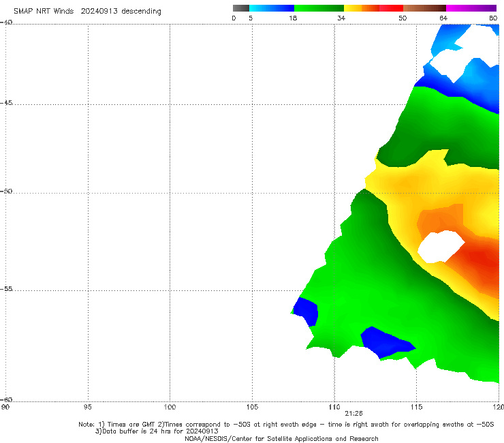This screenshot has width=504, height=443.
Task: Click the cyan-blue segment of the color bar
Action: click(272, 8)
